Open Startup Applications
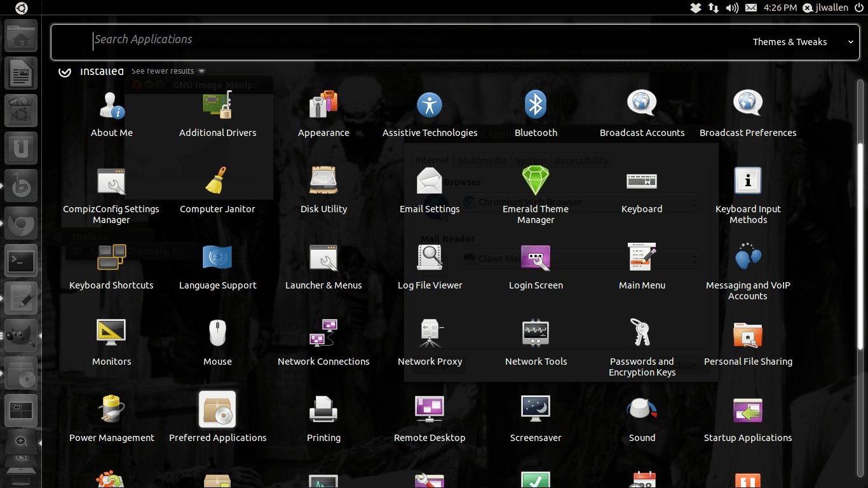868x488 pixels. [748, 409]
